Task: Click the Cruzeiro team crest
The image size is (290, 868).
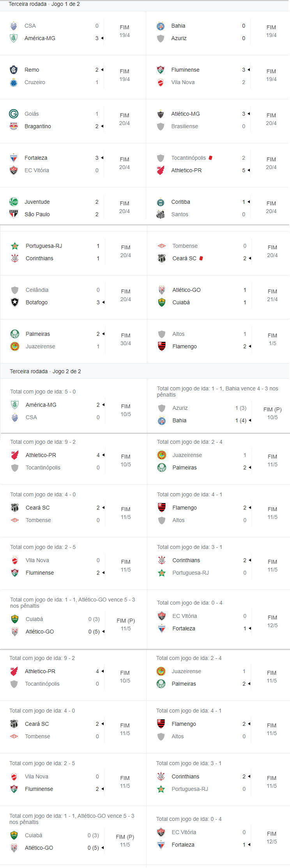Action: pos(14,82)
